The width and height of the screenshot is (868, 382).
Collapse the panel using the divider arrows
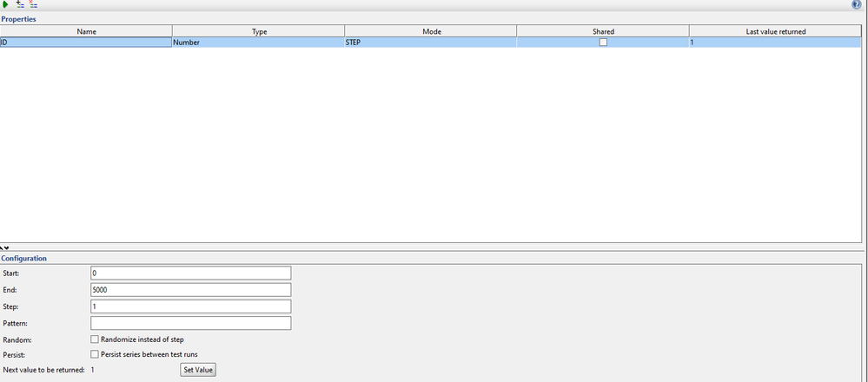(x=4, y=248)
